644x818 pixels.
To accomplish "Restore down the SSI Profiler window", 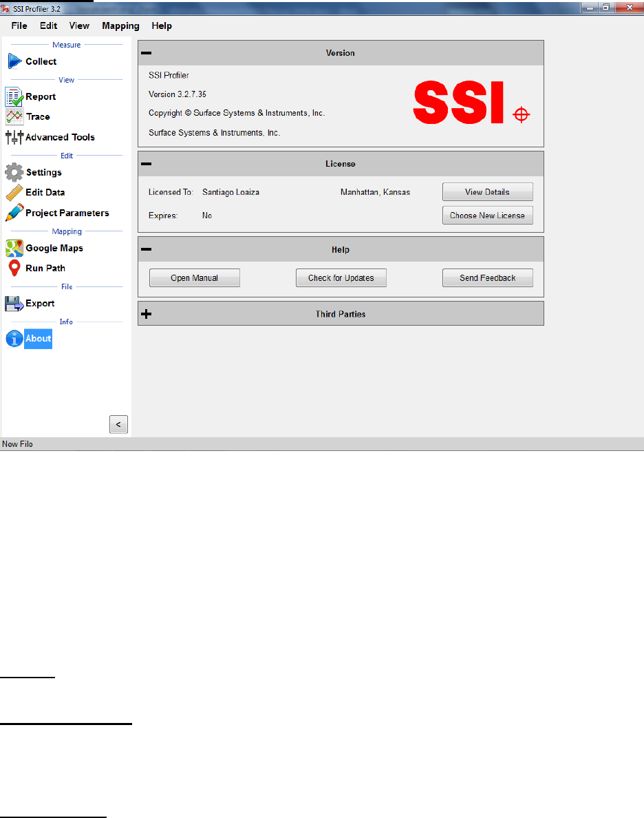I will 606,8.
